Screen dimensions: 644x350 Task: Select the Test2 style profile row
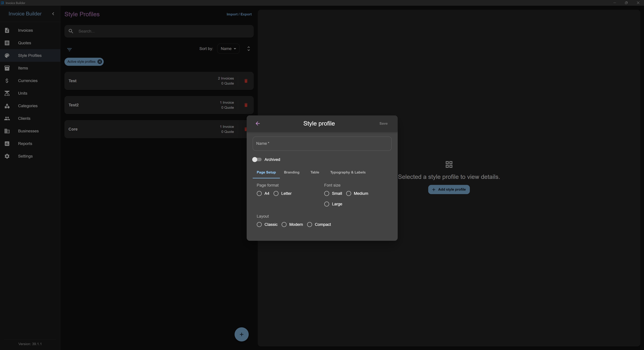point(159,105)
